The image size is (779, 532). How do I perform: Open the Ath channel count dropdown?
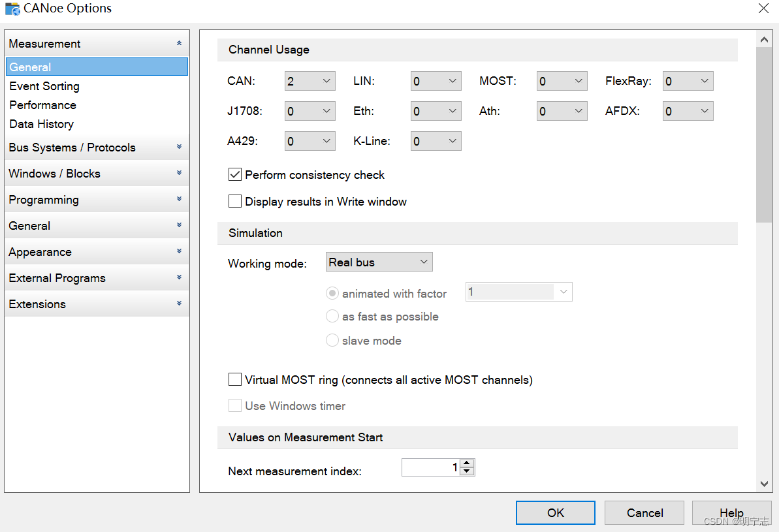[x=562, y=111]
